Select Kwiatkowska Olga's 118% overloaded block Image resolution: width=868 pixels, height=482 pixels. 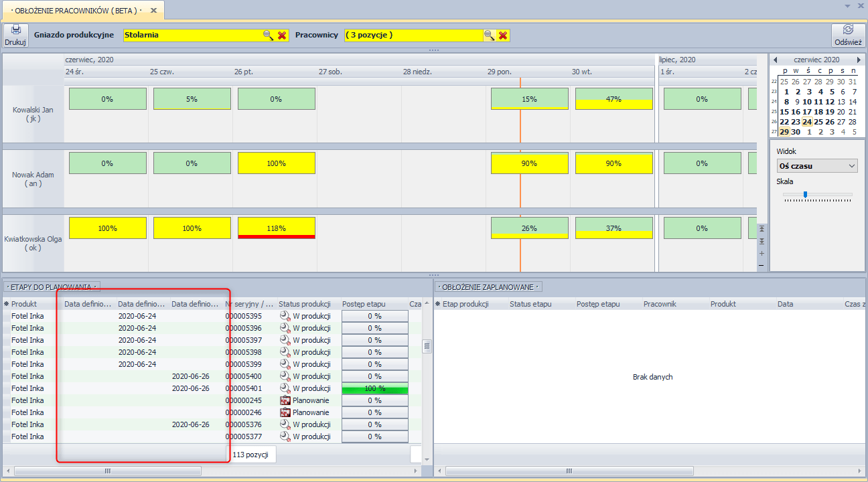click(x=277, y=228)
